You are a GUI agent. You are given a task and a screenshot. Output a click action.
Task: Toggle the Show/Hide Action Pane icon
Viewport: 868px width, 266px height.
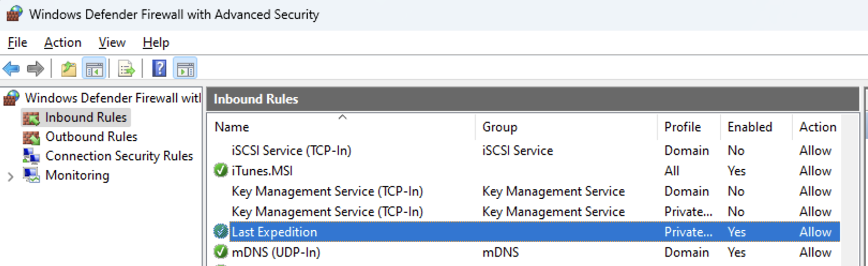(x=185, y=69)
